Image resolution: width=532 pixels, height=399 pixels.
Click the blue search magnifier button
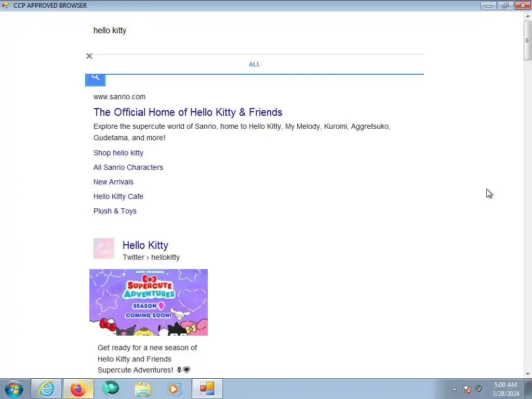tap(96, 80)
